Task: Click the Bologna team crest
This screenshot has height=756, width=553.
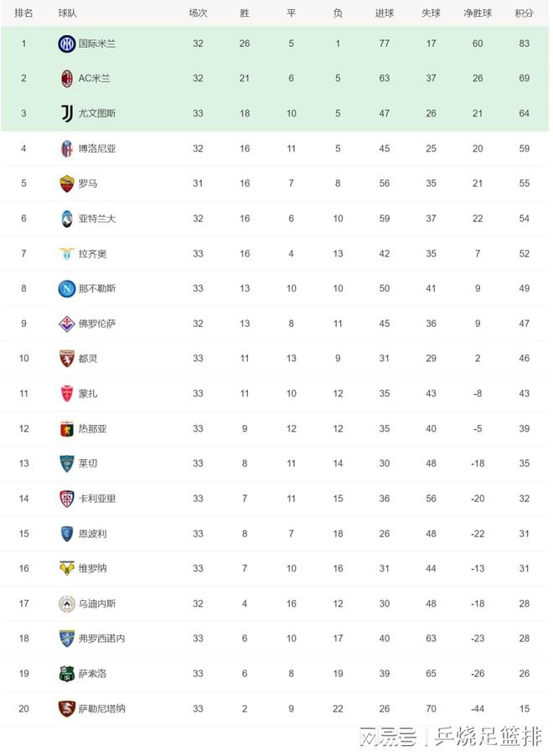Action: pos(66,149)
